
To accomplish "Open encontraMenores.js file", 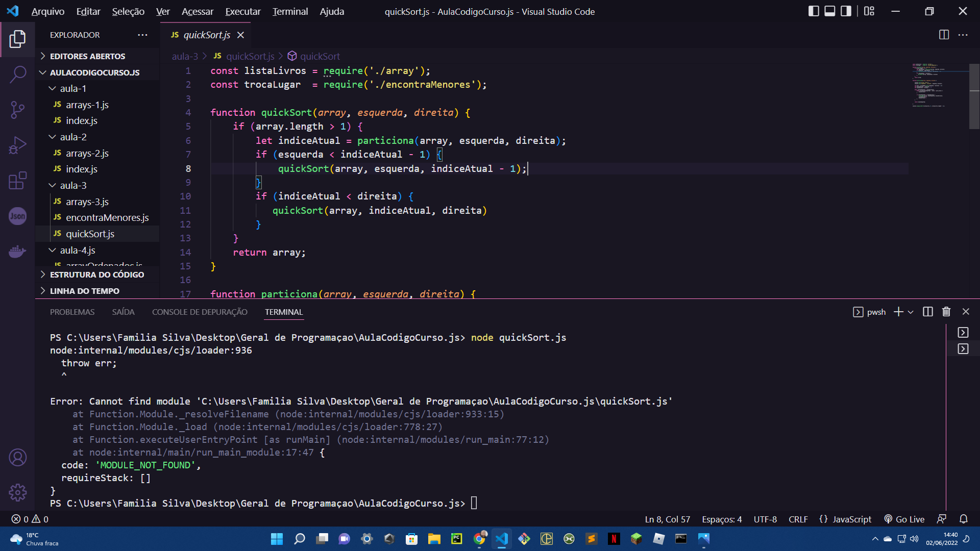I will click(x=97, y=217).
